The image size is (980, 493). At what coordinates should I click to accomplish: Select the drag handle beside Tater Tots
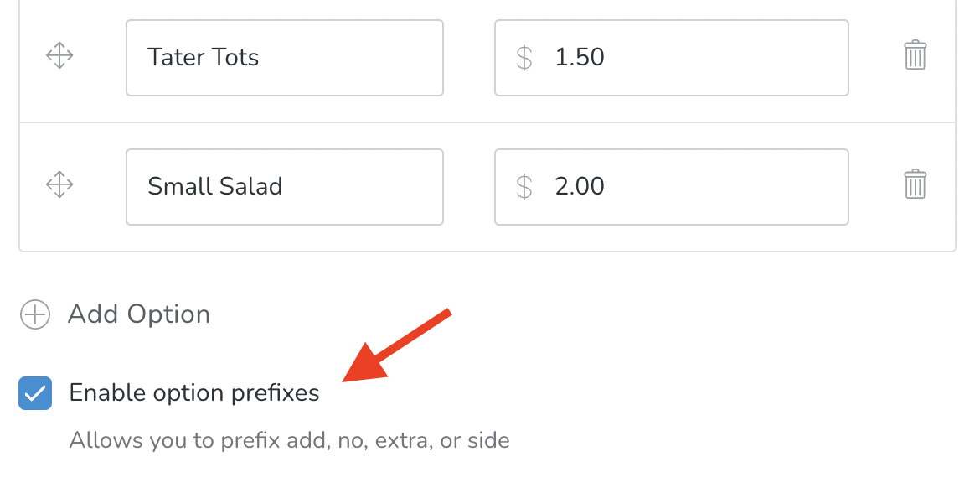[x=59, y=56]
